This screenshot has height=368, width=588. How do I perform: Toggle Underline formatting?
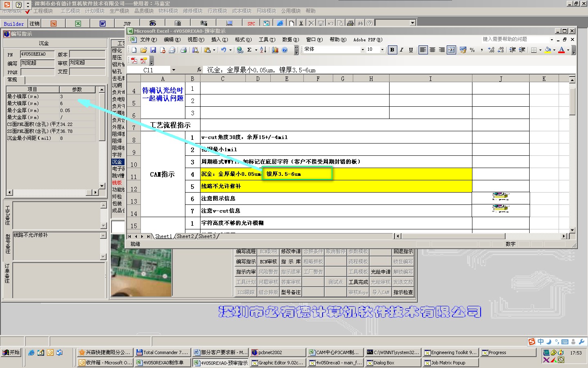point(411,50)
